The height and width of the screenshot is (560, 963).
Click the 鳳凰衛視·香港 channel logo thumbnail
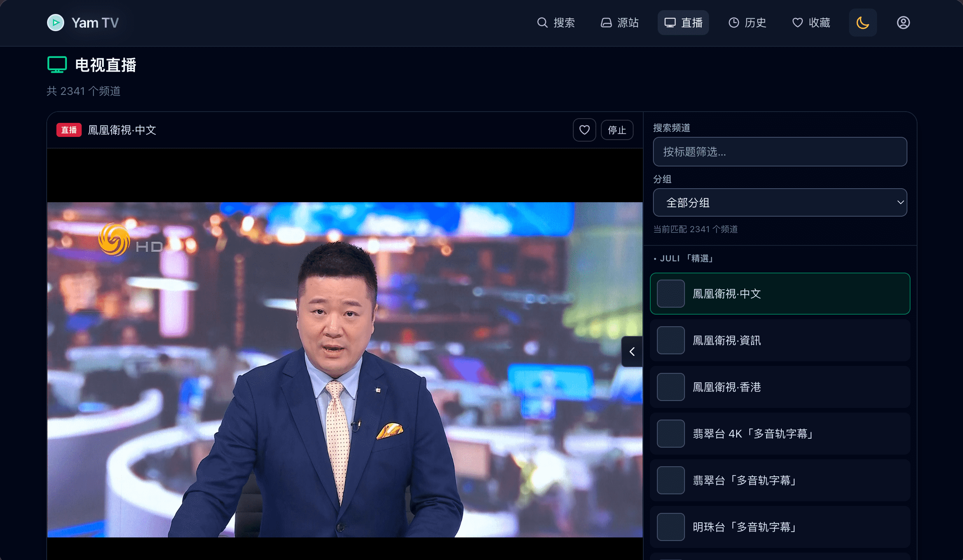[671, 387]
